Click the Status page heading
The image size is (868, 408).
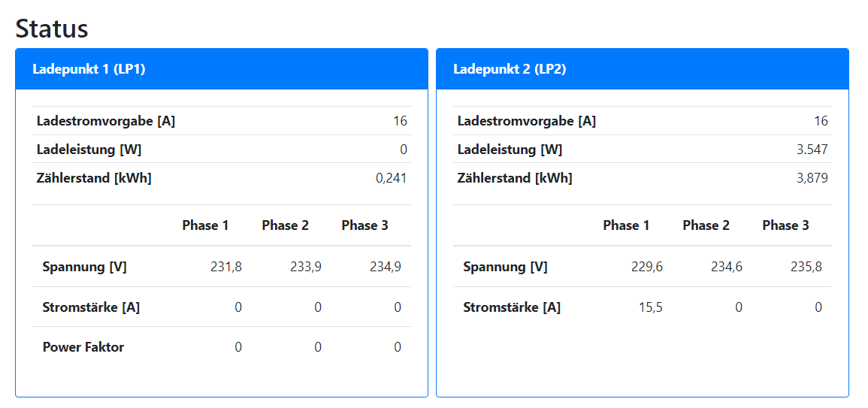(x=52, y=29)
